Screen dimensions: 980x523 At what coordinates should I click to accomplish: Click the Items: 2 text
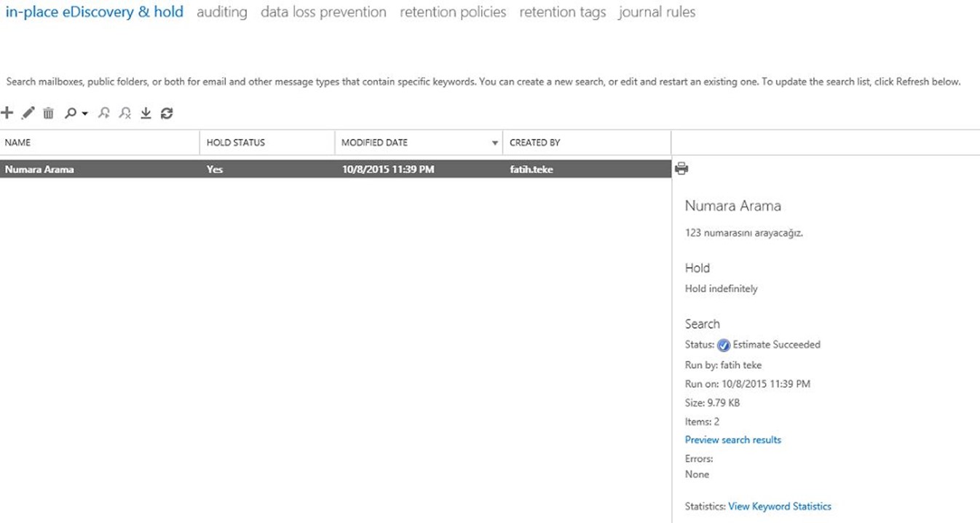pyautogui.click(x=703, y=421)
